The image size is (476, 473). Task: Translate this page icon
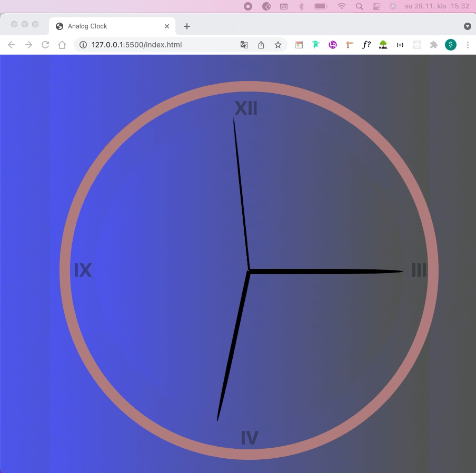pos(244,45)
